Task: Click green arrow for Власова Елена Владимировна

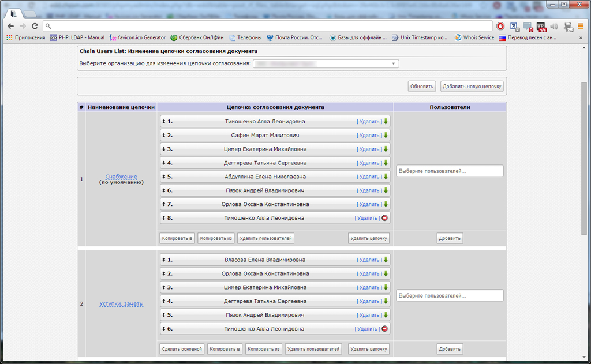Action: tap(386, 260)
